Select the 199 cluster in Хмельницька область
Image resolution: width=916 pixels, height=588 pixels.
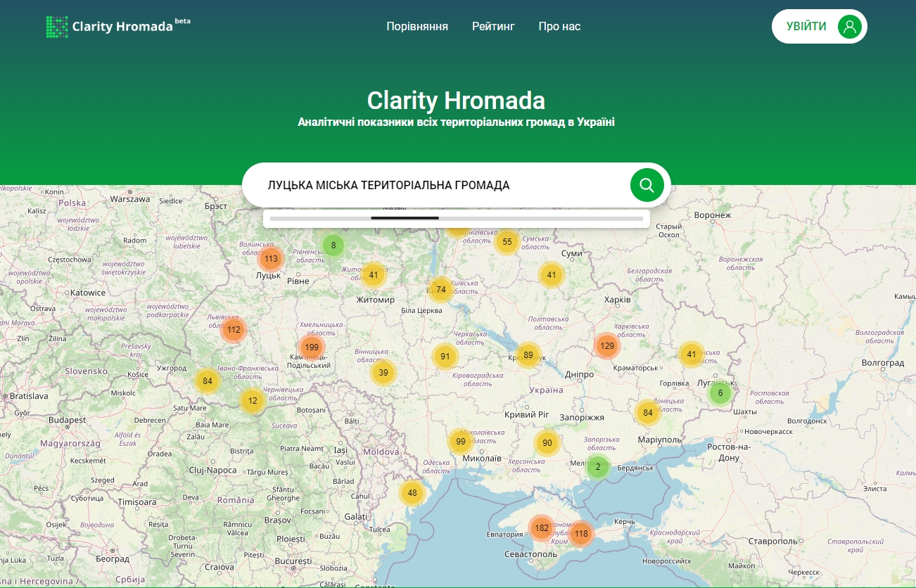pyautogui.click(x=312, y=347)
